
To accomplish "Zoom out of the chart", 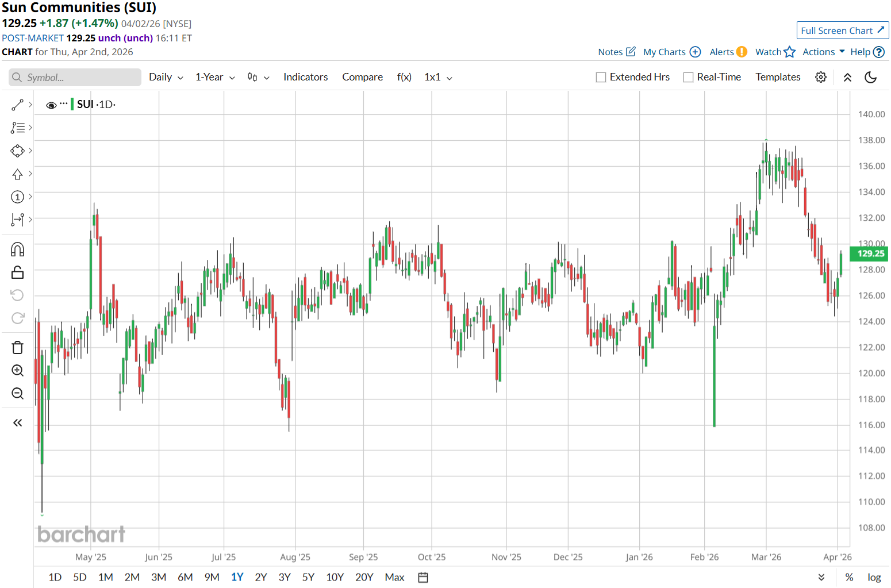I will [17, 393].
